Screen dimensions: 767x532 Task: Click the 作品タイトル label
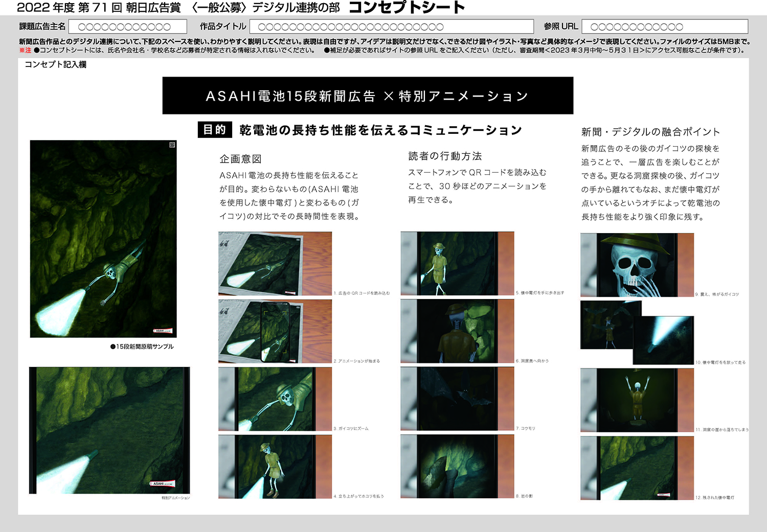click(x=223, y=27)
